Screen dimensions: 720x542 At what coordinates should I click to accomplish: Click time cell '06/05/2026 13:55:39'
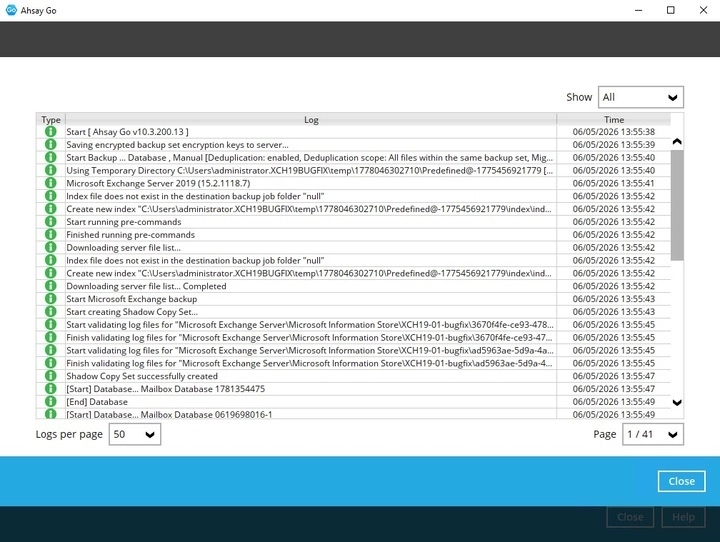coord(614,145)
